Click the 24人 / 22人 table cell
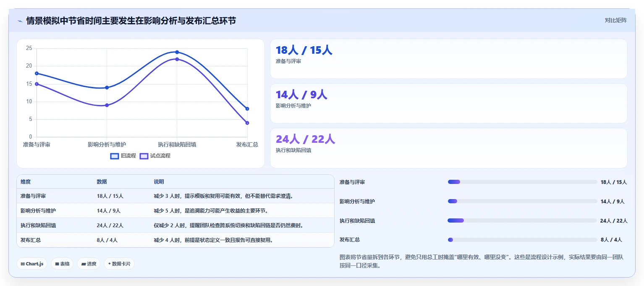This screenshot has width=644, height=286. 110,226
